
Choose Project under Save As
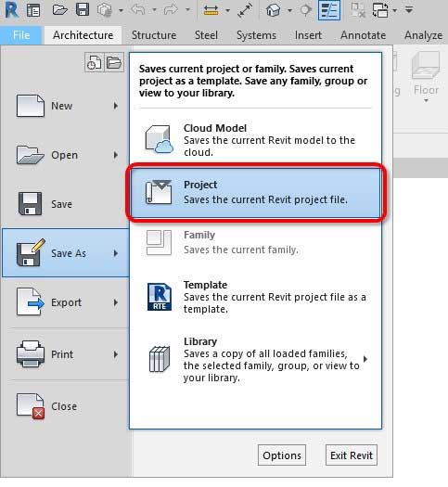pos(255,192)
